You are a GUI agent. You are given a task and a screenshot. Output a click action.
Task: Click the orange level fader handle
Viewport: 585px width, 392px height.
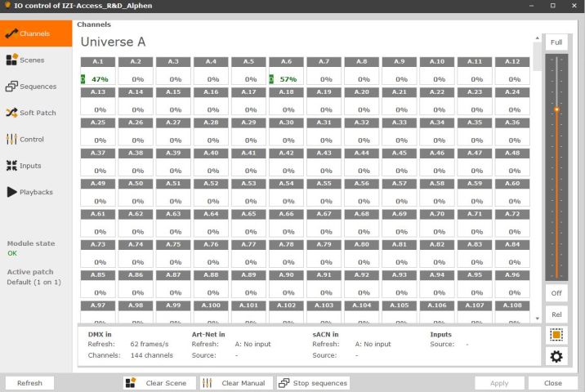556,109
